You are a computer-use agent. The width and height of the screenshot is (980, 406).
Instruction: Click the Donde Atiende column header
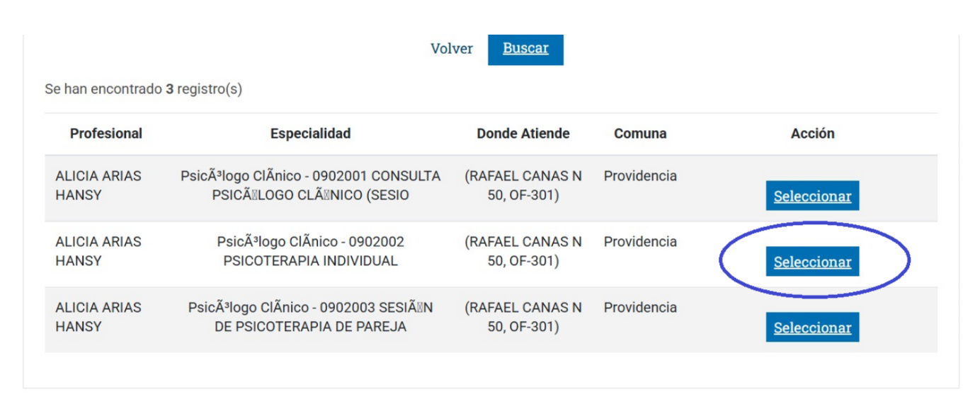523,133
